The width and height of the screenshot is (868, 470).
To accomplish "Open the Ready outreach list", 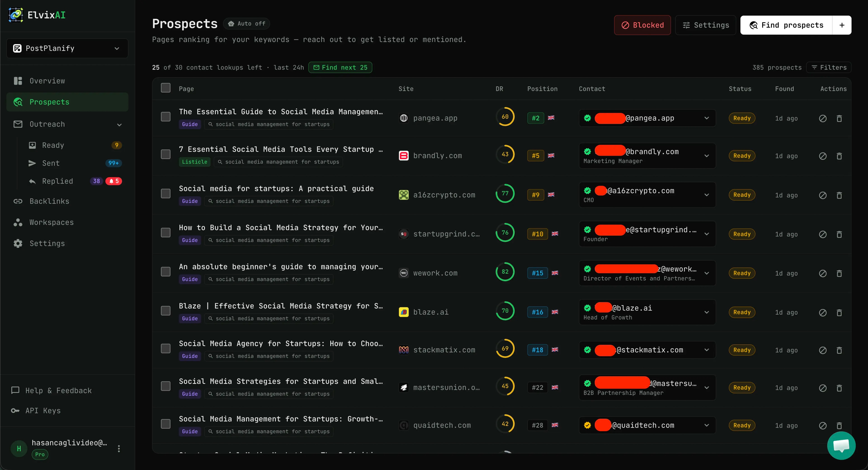I will click(x=75, y=145).
